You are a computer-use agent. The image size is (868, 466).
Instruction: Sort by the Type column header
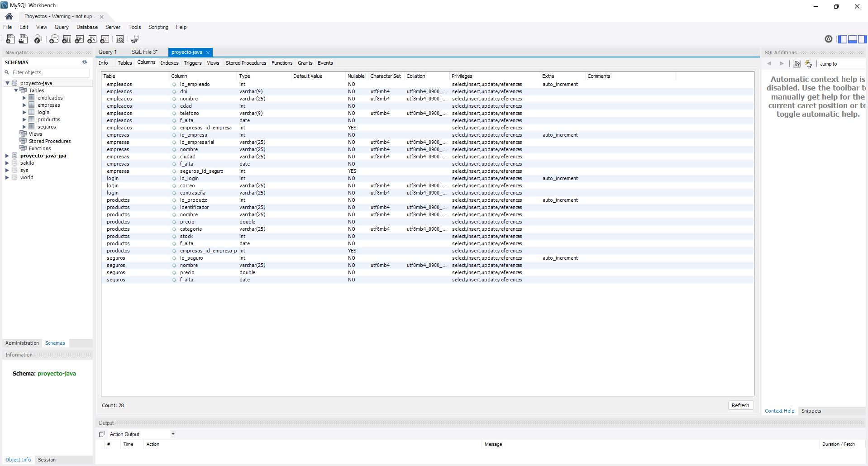coord(264,76)
